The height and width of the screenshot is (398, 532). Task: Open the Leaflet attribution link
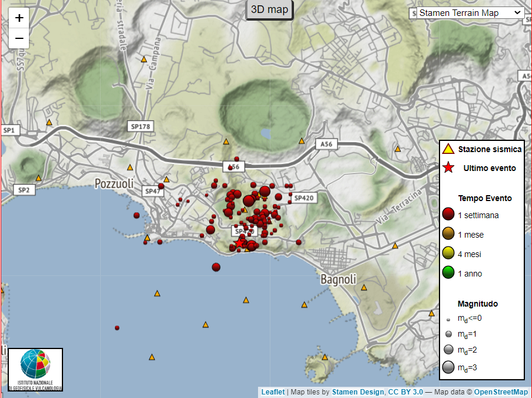coord(273,392)
